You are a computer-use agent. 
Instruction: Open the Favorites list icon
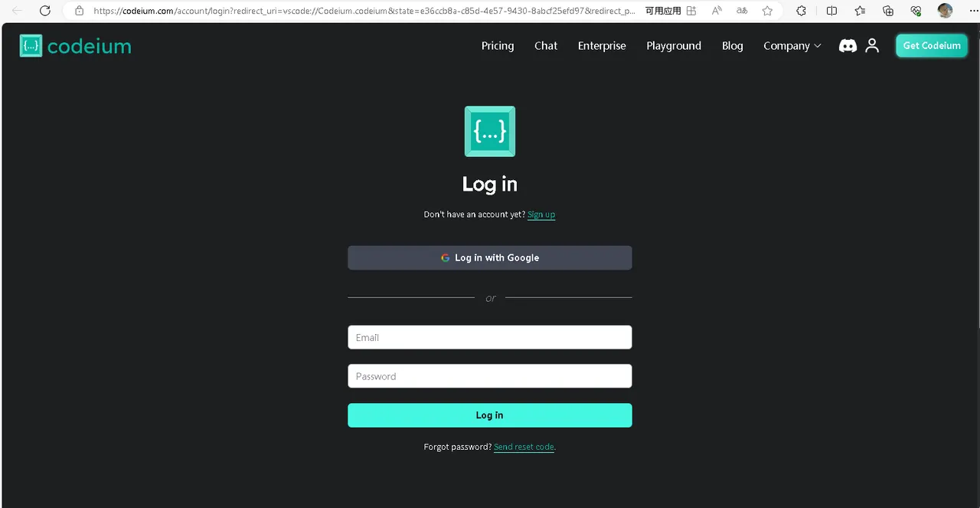(x=860, y=11)
